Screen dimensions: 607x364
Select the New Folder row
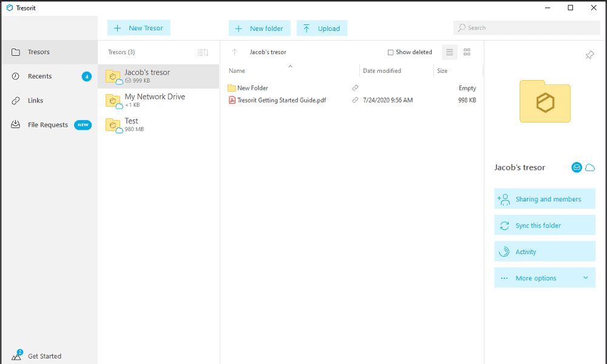coord(352,88)
